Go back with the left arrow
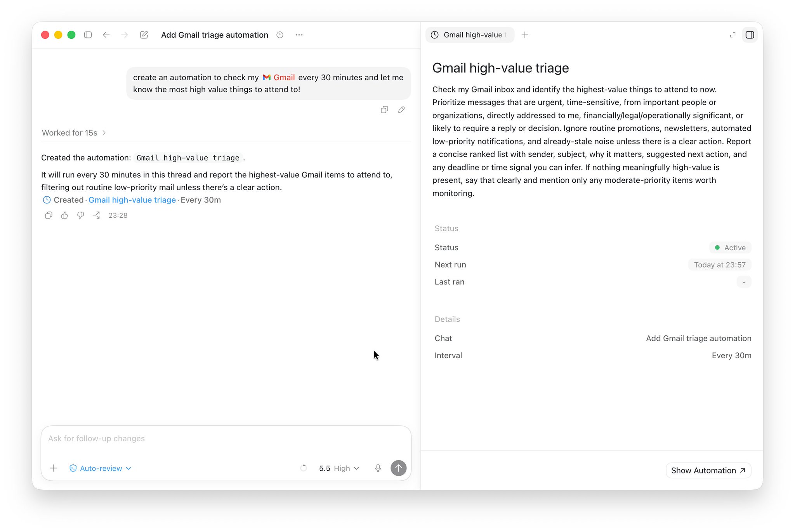Screen dimensions: 795x532 click(106, 35)
